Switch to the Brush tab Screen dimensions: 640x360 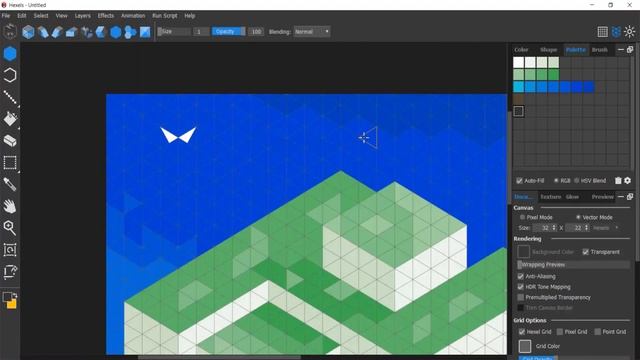point(600,49)
